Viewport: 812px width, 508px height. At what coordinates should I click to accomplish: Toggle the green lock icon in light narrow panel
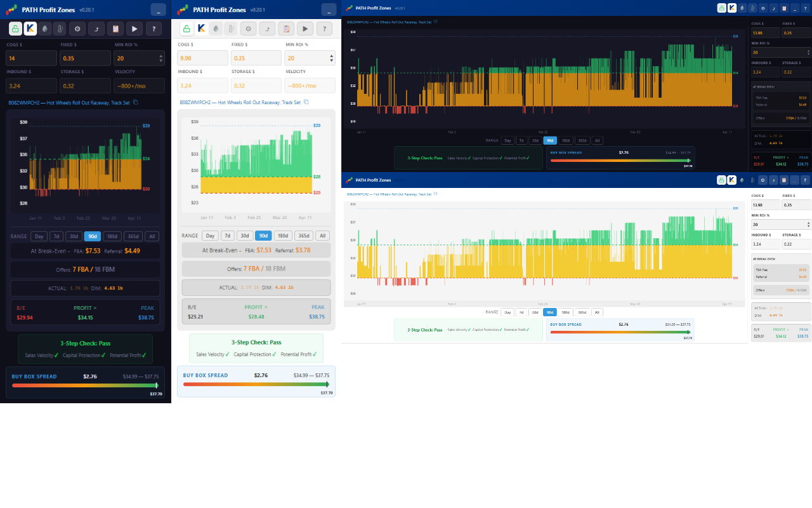pos(186,29)
